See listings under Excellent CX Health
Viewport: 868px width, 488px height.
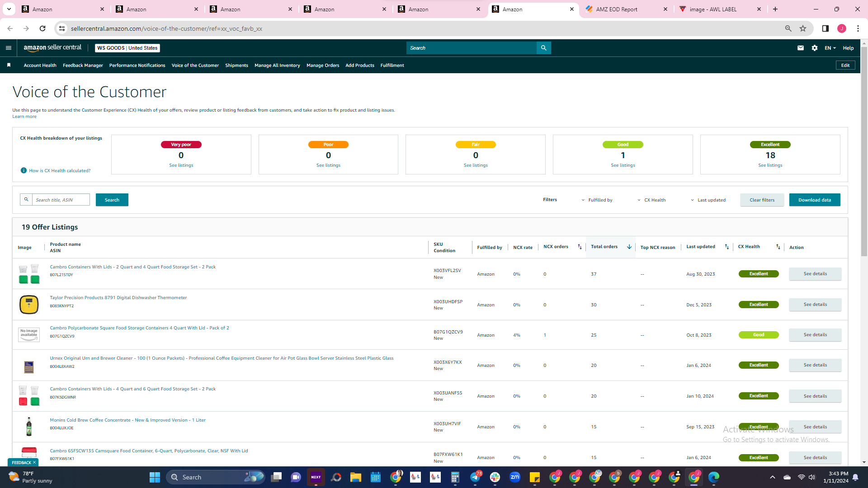(770, 165)
